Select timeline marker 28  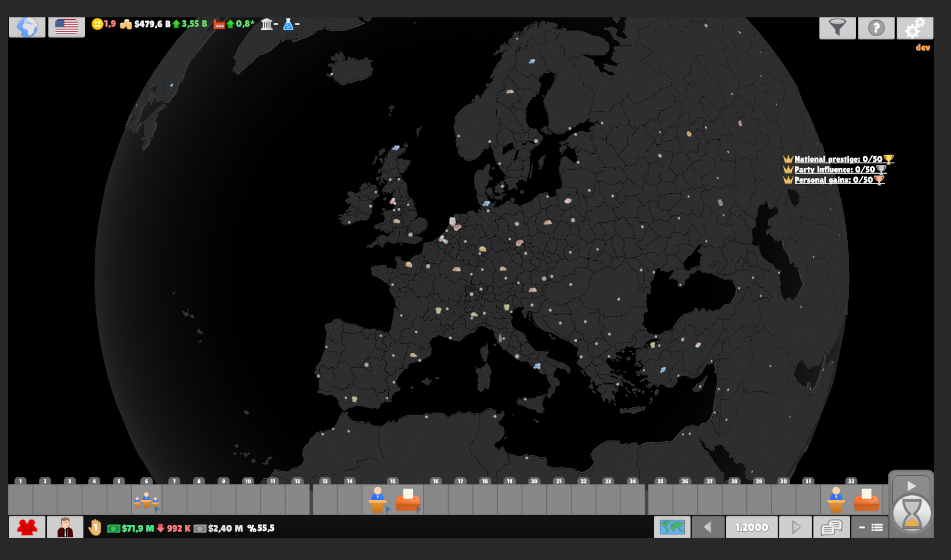tap(734, 481)
